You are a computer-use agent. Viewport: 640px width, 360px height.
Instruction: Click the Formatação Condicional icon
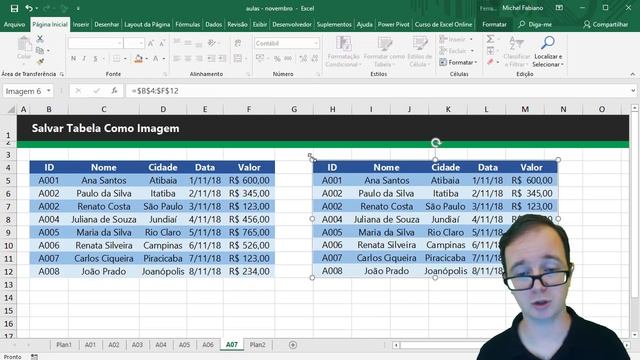tap(344, 44)
